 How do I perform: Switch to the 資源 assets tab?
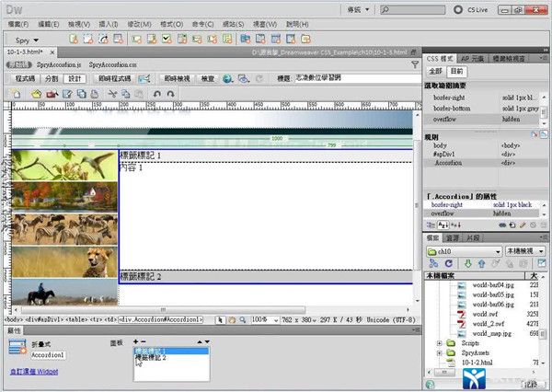click(453, 237)
